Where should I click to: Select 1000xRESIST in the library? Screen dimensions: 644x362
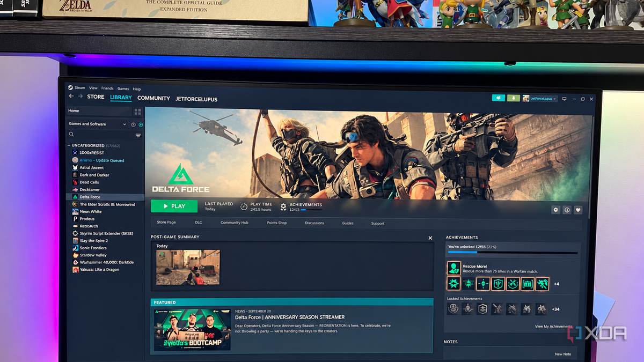point(92,153)
